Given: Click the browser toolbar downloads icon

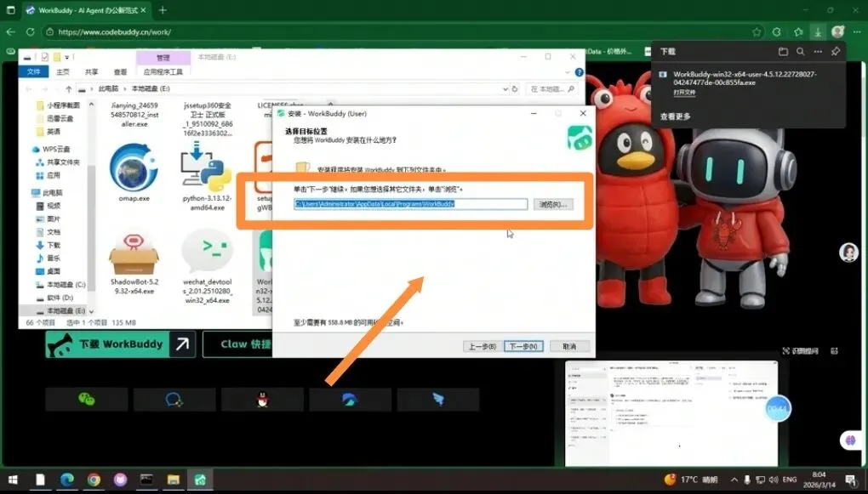Looking at the screenshot, I should 818,32.
